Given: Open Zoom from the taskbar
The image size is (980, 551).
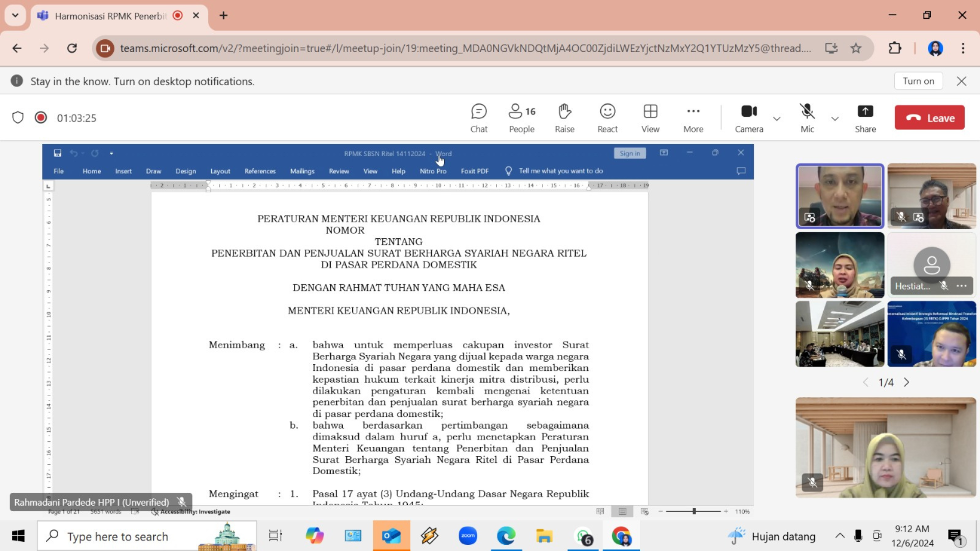Looking at the screenshot, I should [468, 536].
